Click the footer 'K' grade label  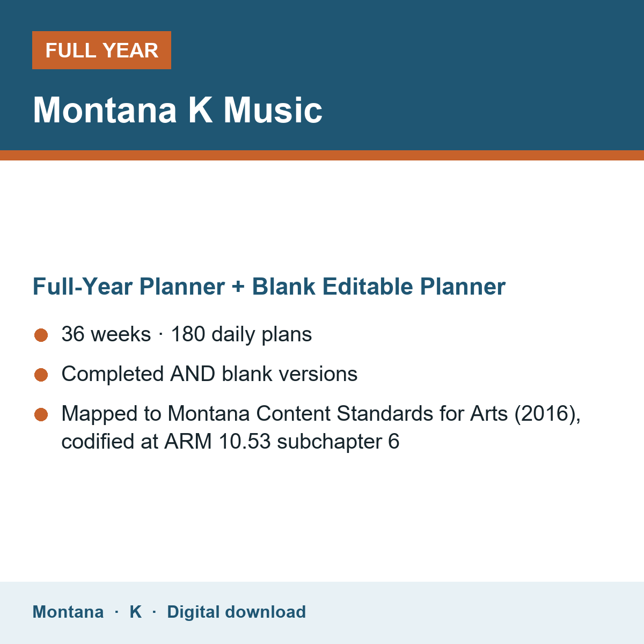(136, 612)
